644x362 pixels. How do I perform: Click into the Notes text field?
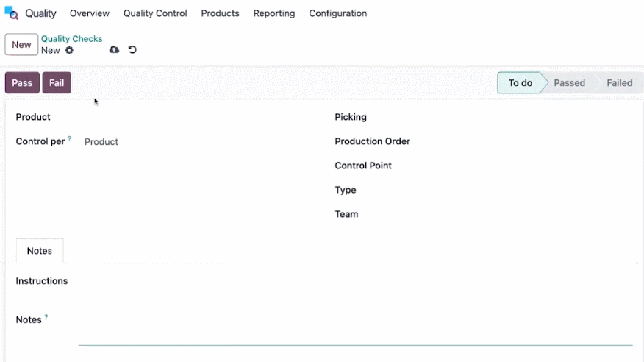pyautogui.click(x=355, y=331)
